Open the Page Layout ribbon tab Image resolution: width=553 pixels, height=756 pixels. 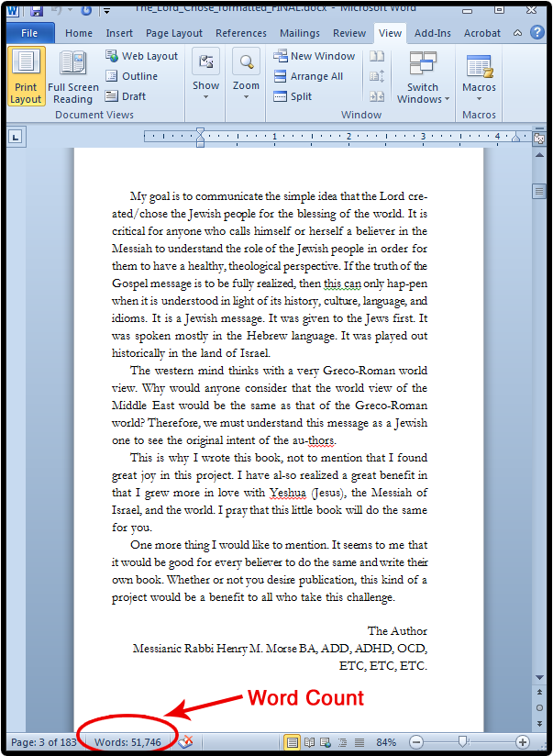(x=174, y=33)
